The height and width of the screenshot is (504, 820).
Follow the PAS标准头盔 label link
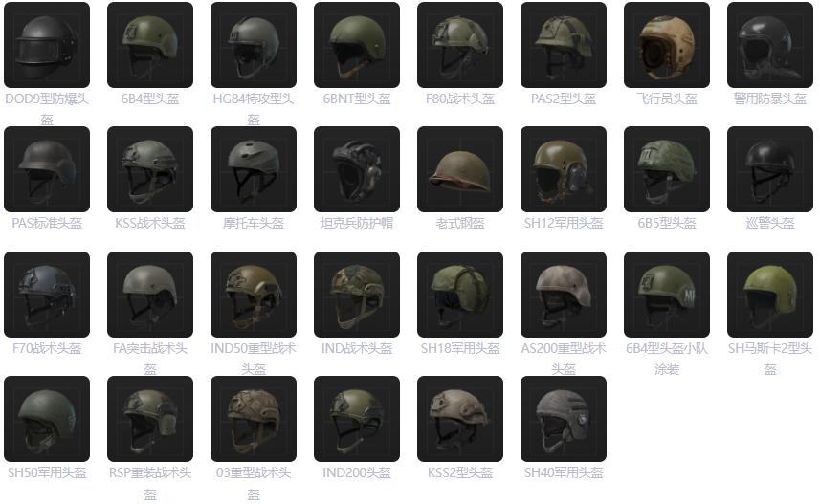coord(47,224)
